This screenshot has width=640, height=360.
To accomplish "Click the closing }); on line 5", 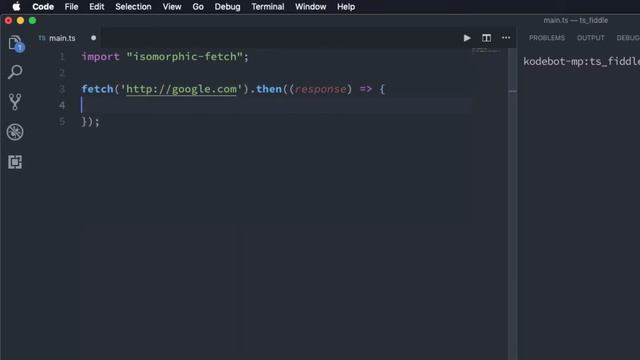I will pyautogui.click(x=90, y=122).
